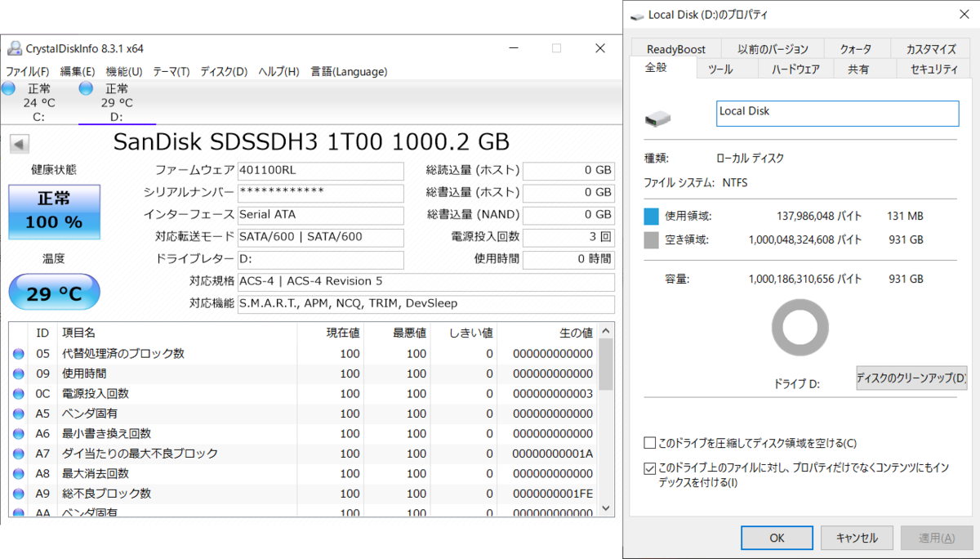The image size is (980, 559).
Task: Click the 適用(A) button
Action: pos(936,538)
